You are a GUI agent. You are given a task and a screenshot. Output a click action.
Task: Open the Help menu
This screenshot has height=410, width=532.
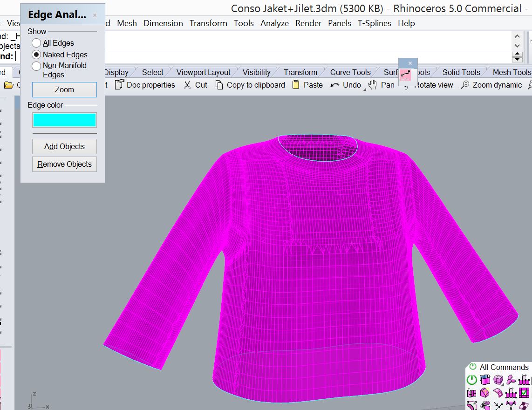coord(407,23)
